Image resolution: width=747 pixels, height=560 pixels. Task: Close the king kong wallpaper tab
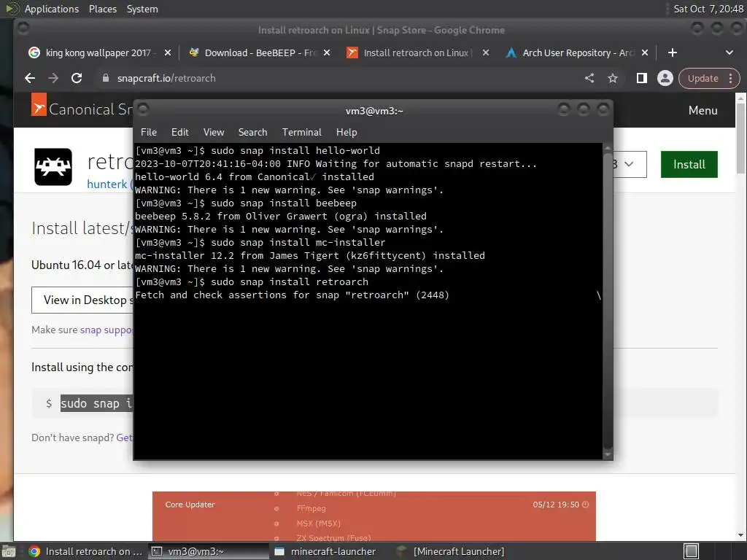[x=168, y=52]
